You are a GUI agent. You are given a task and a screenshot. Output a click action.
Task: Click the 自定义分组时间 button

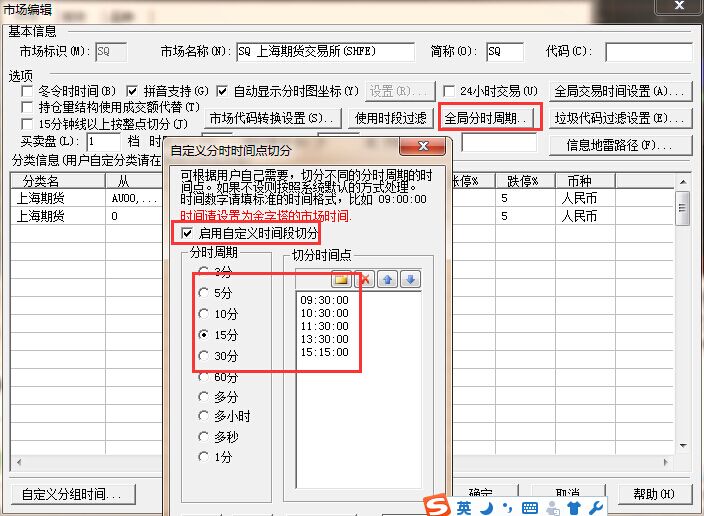[71, 494]
